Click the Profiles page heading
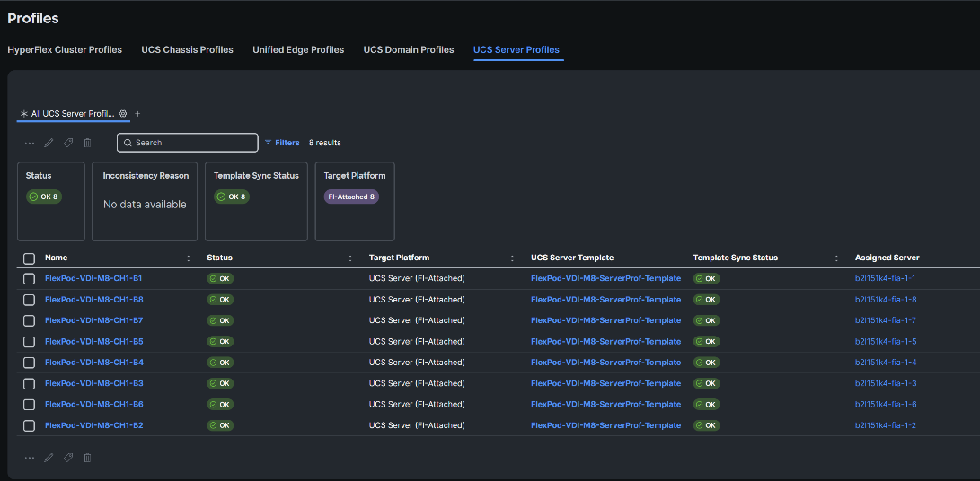Image resolution: width=980 pixels, height=481 pixels. click(x=33, y=19)
